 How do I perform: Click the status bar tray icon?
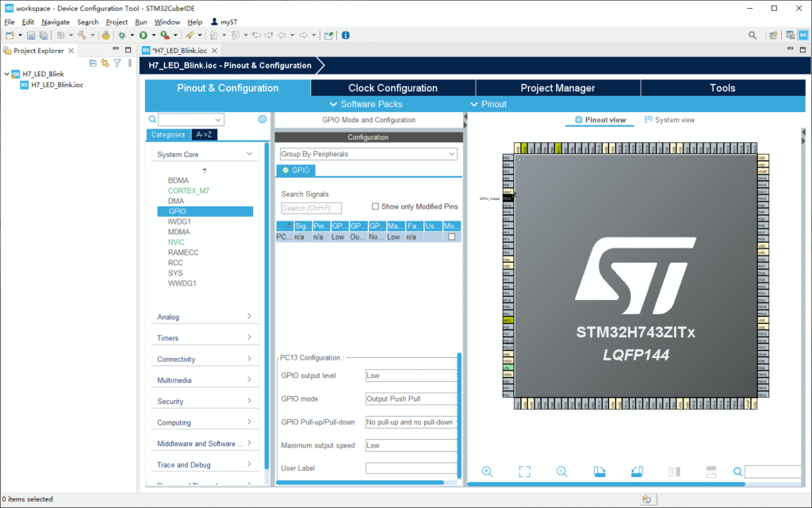pos(647,499)
